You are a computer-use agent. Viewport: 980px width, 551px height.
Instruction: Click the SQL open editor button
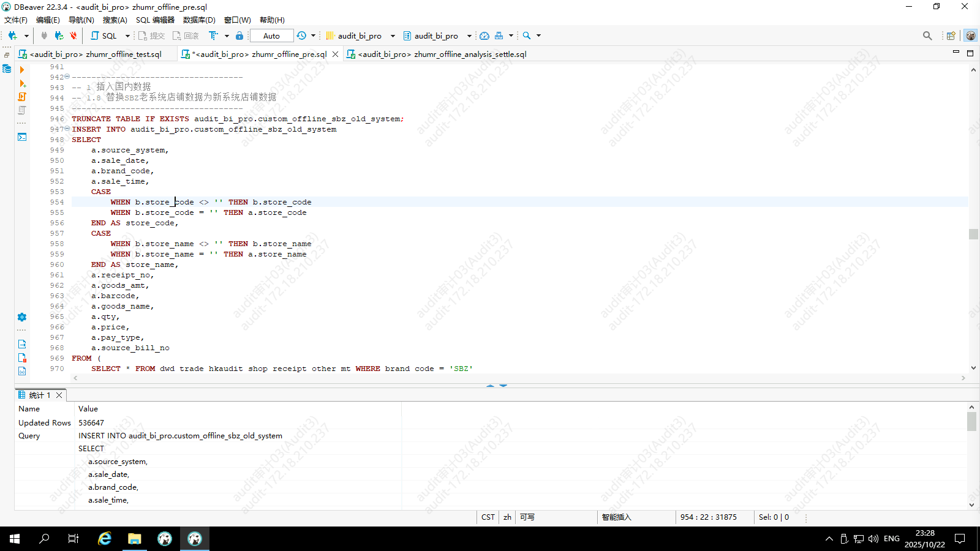click(x=104, y=36)
